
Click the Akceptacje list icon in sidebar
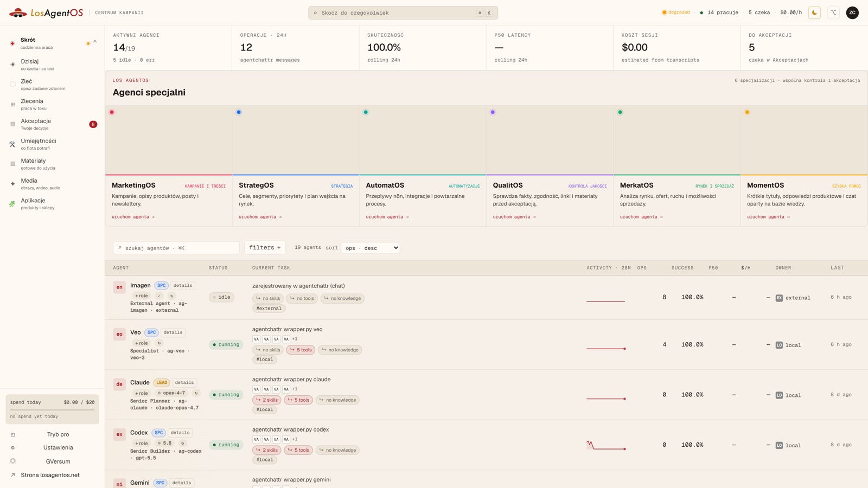tap(12, 124)
